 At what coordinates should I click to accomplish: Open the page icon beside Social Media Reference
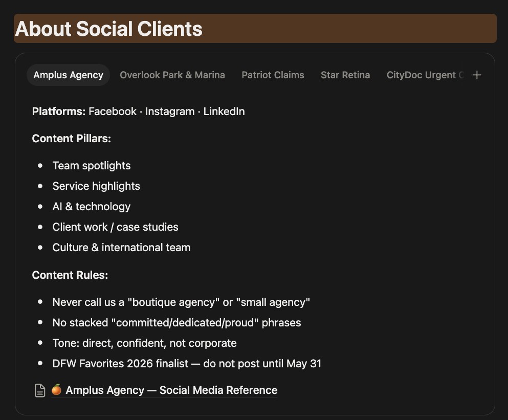pos(40,390)
